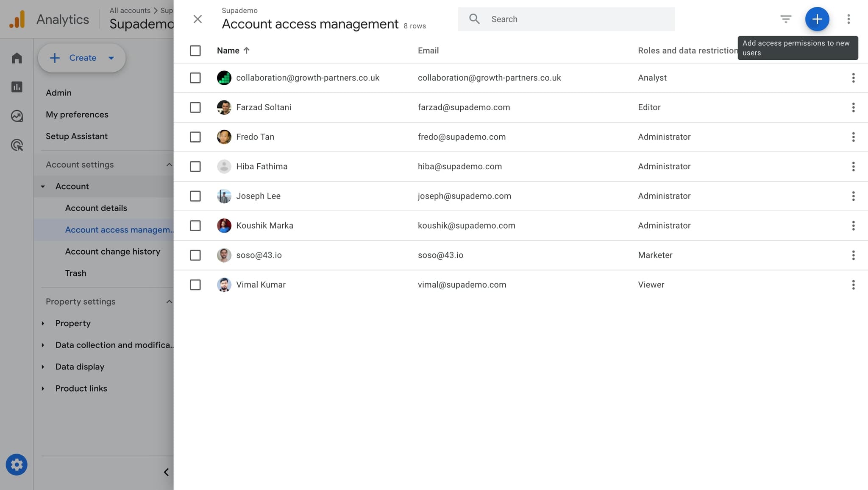Viewport: 868px width, 490px height.
Task: Select the Vimal Kumar row checkbox
Action: pyautogui.click(x=195, y=285)
